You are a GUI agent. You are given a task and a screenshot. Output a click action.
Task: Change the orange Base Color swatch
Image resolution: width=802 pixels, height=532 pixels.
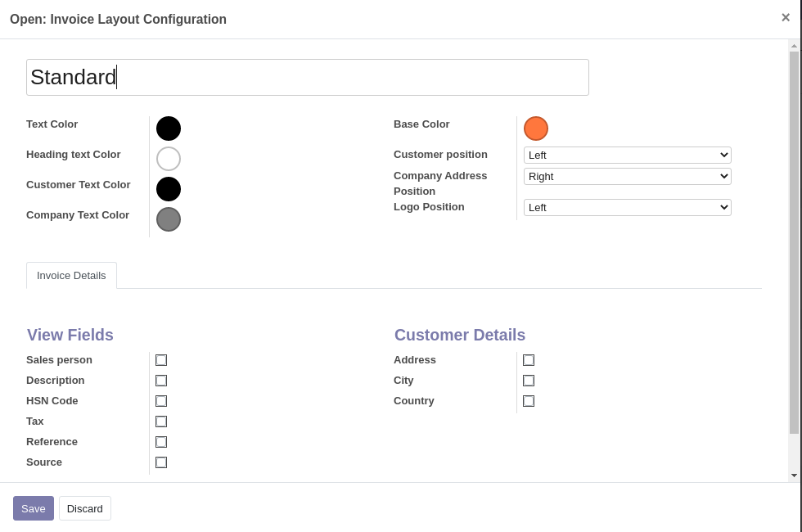pyautogui.click(x=536, y=128)
